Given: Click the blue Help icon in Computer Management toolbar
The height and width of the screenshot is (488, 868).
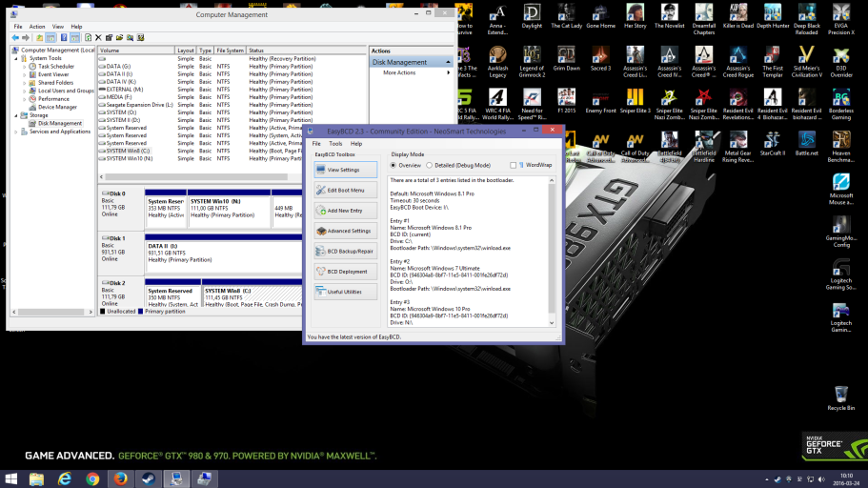Looking at the screenshot, I should [x=64, y=38].
